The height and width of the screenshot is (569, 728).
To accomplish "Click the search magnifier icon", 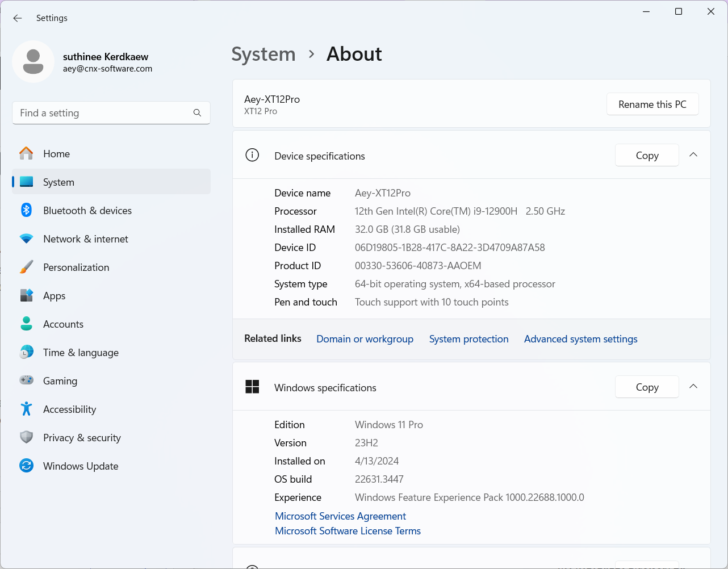I will click(197, 113).
